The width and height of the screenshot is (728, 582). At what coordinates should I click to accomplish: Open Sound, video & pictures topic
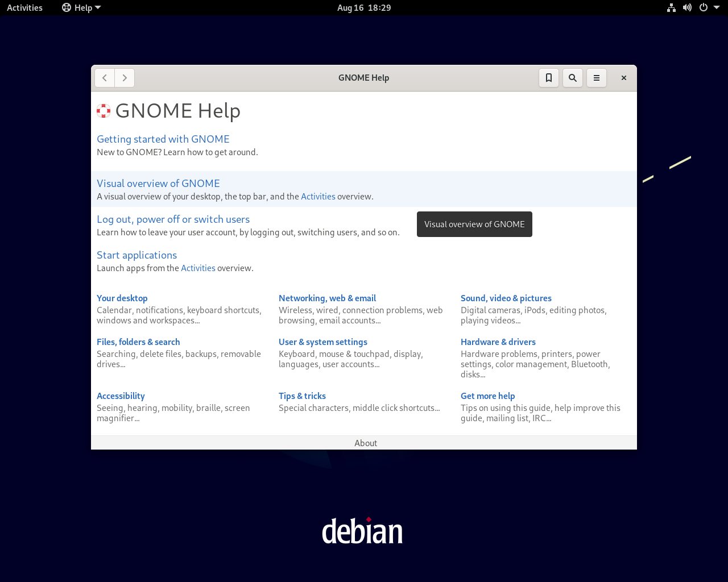coord(506,298)
